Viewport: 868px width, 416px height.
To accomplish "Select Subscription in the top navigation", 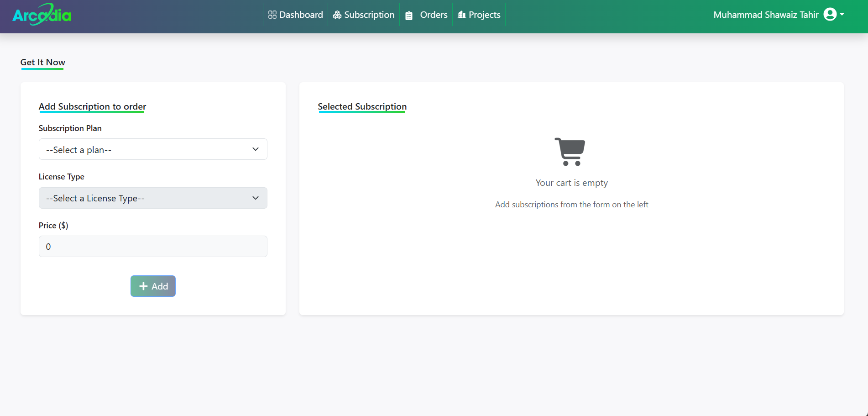I will point(369,15).
